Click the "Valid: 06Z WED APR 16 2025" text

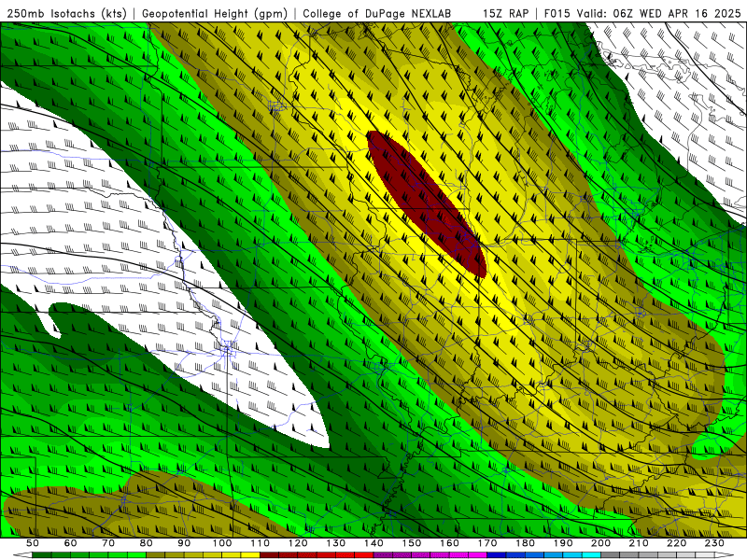(659, 13)
